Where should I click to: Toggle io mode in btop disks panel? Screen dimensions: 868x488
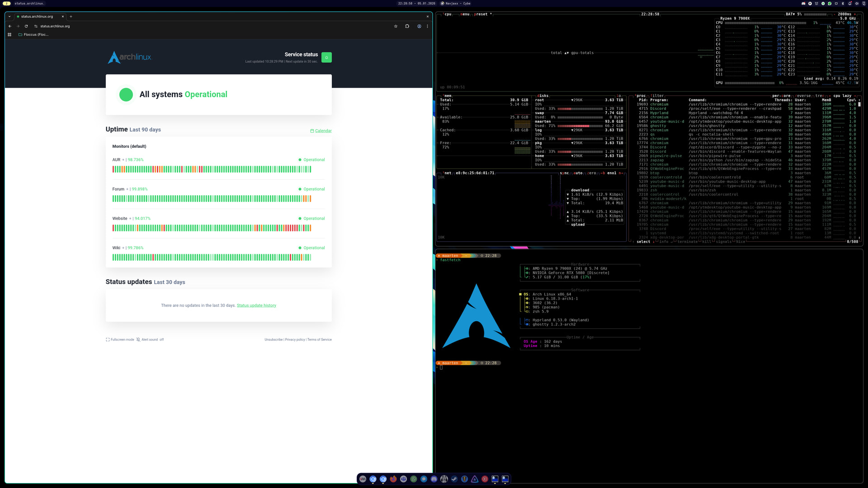tap(619, 96)
